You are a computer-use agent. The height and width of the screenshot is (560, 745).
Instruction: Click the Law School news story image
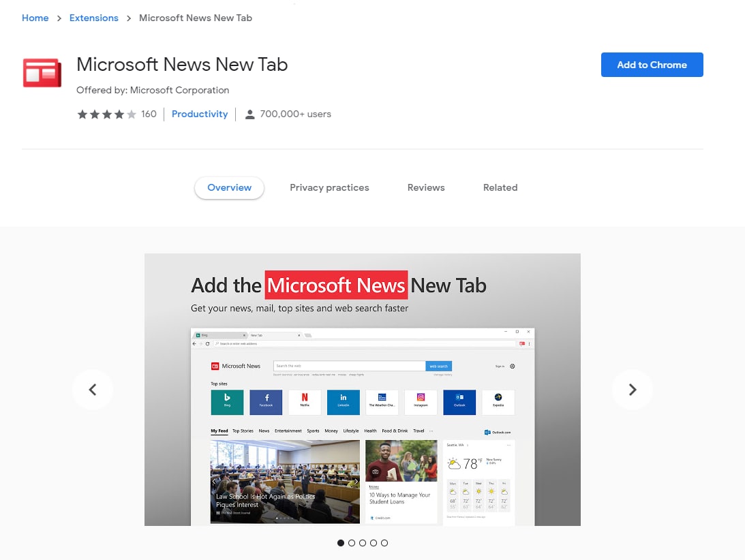pos(285,482)
